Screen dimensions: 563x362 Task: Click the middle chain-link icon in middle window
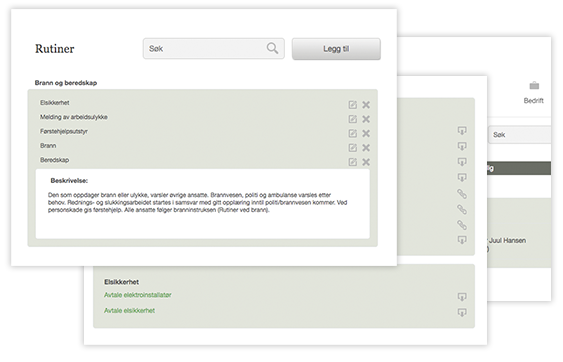click(x=462, y=209)
